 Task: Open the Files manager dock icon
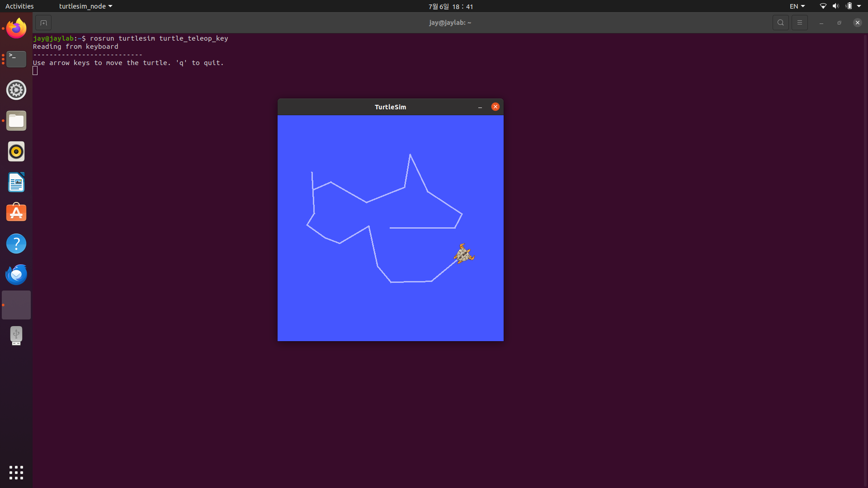point(16,121)
